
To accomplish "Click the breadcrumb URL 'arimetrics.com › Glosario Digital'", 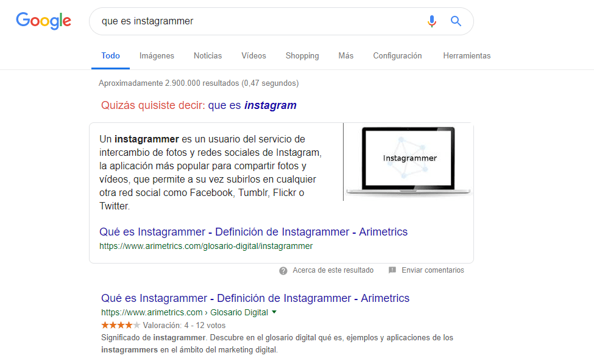I will [x=185, y=312].
